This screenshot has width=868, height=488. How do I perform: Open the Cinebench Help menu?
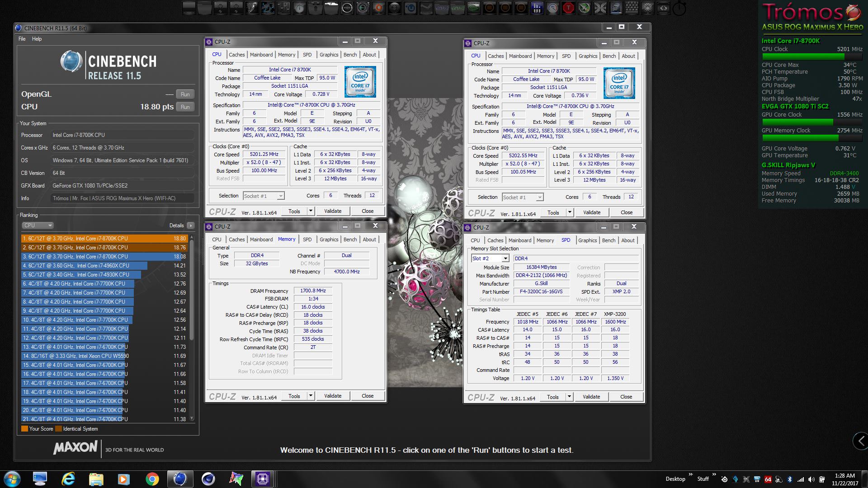(x=37, y=39)
